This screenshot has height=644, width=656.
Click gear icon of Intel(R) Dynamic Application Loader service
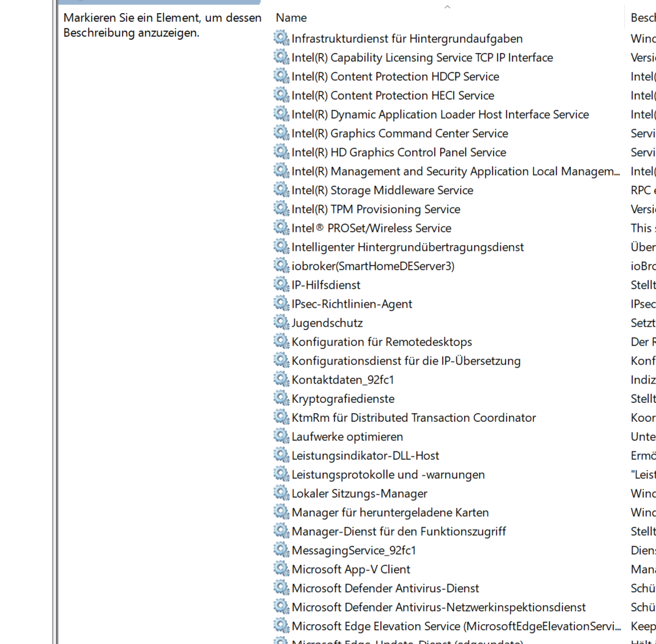pyautogui.click(x=281, y=114)
